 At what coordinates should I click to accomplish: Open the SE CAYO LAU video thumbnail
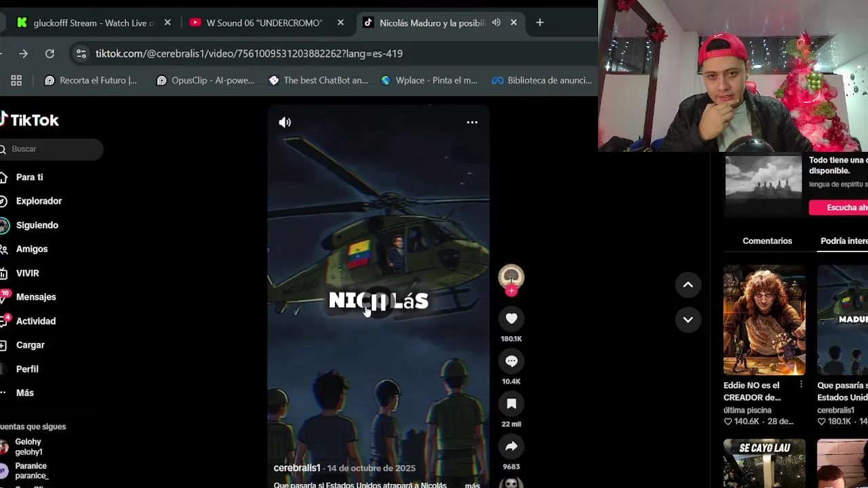[x=764, y=464]
